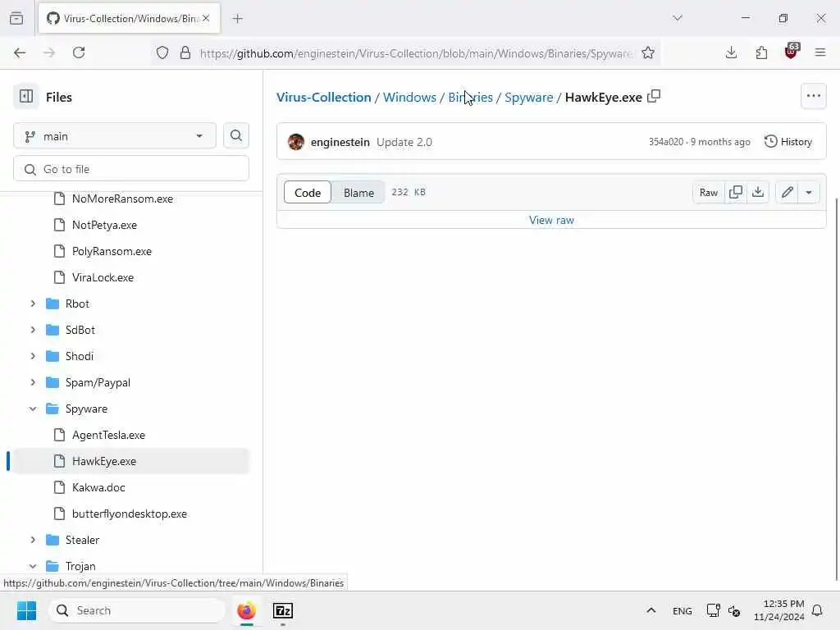
Task: Open commit 354a020 link
Action: 666,142
